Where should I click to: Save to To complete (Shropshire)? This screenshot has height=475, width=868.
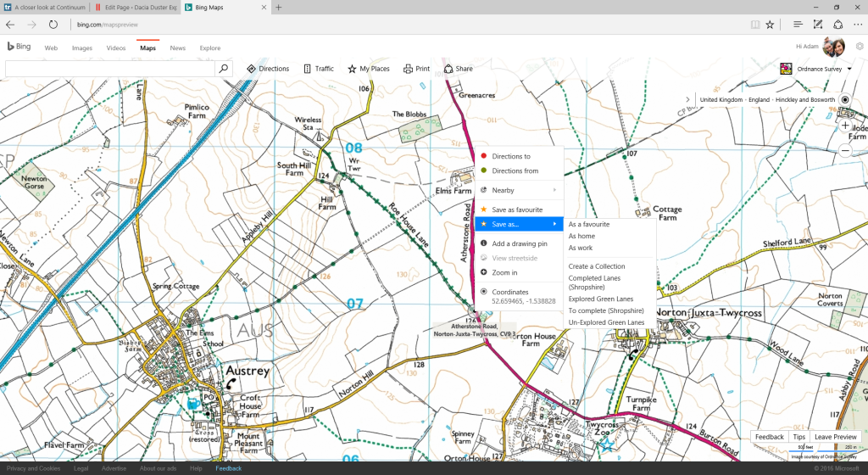click(x=606, y=310)
